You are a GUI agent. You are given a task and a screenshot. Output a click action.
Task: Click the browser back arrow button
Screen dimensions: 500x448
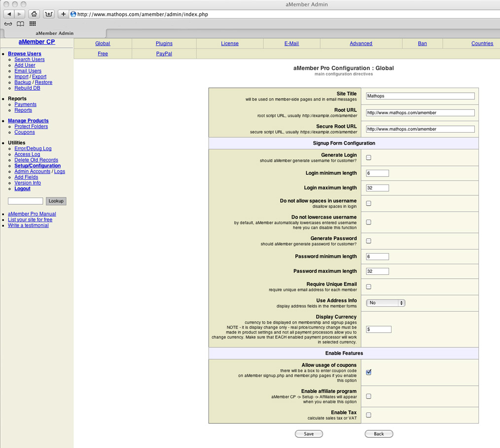click(x=9, y=14)
